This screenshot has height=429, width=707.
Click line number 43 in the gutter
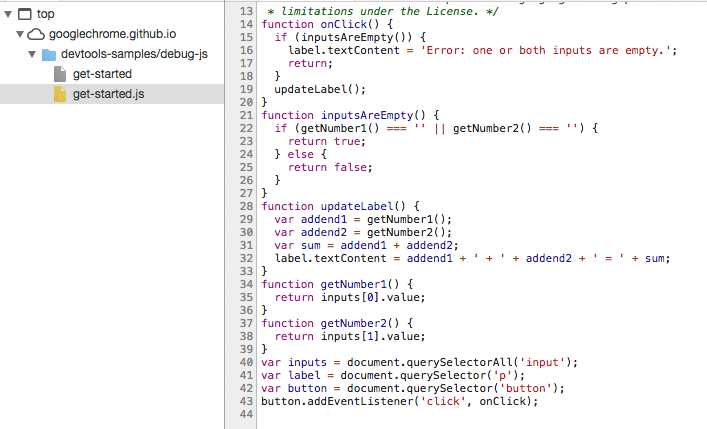(246, 401)
